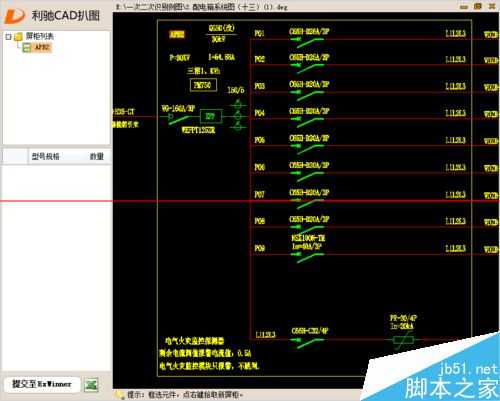Select the L1L2L3 label on P01 row
500x401 pixels.
[x=455, y=33]
